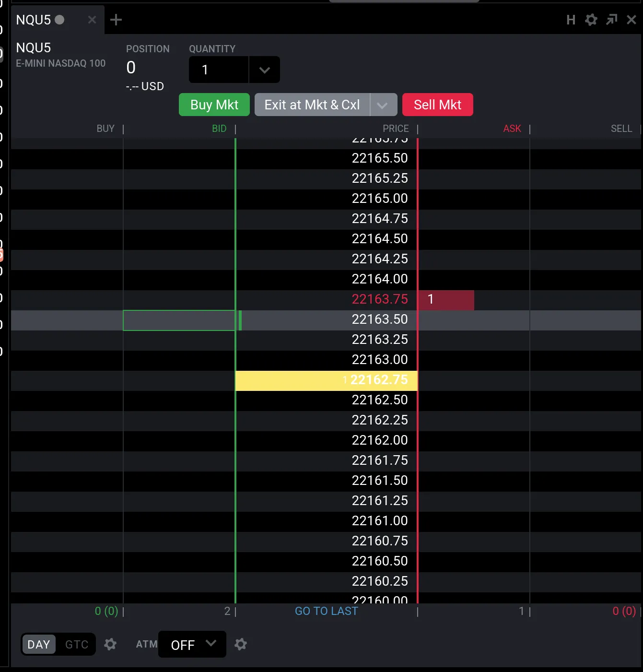Image resolution: width=643 pixels, height=672 pixels.
Task: Close the NQU5 tab with its X
Action: point(92,20)
